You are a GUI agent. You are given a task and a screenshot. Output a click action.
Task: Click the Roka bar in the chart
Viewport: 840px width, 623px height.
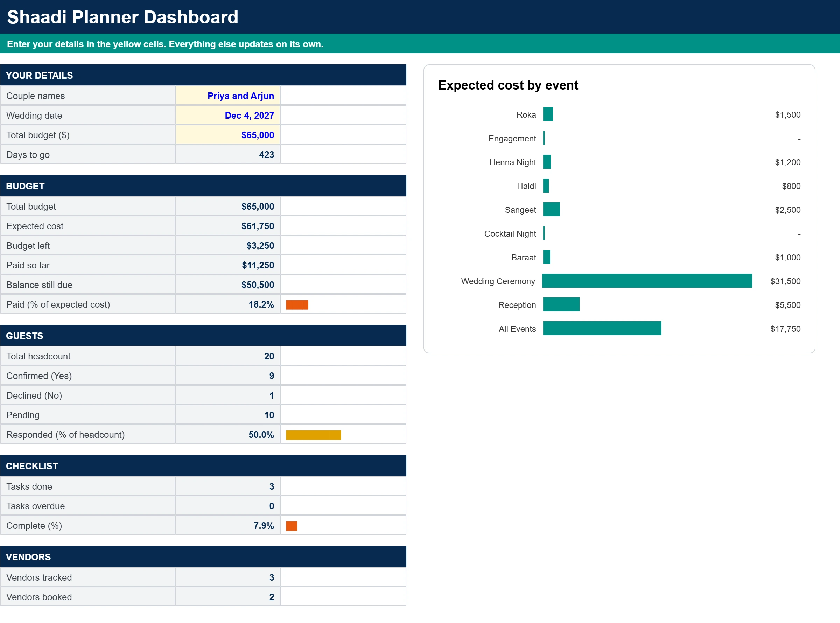548,114
